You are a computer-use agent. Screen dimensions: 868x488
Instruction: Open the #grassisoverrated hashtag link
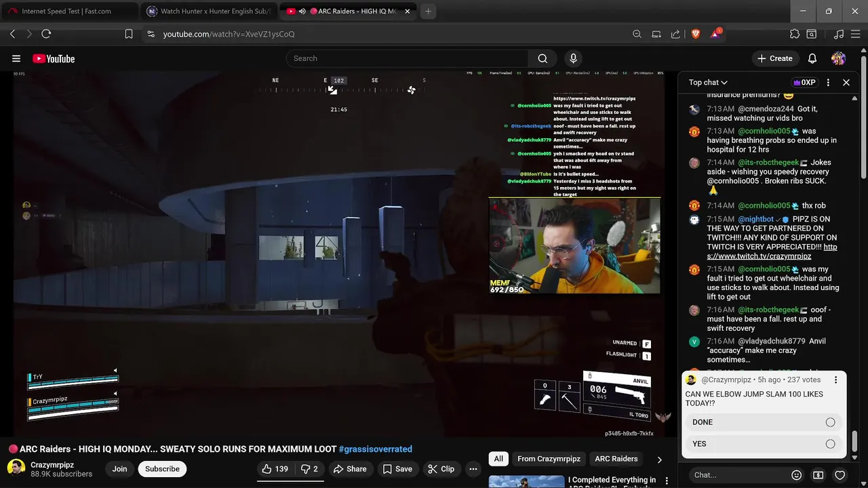(x=375, y=449)
